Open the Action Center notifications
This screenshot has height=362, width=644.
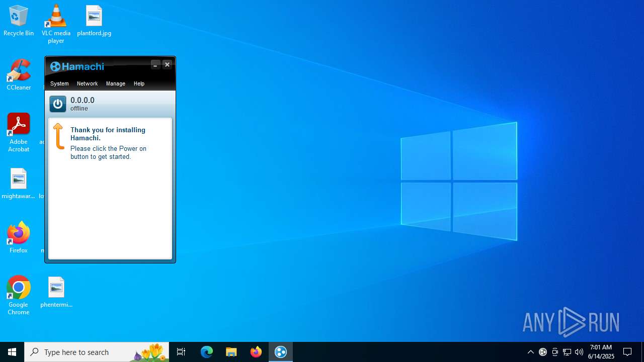(x=627, y=352)
